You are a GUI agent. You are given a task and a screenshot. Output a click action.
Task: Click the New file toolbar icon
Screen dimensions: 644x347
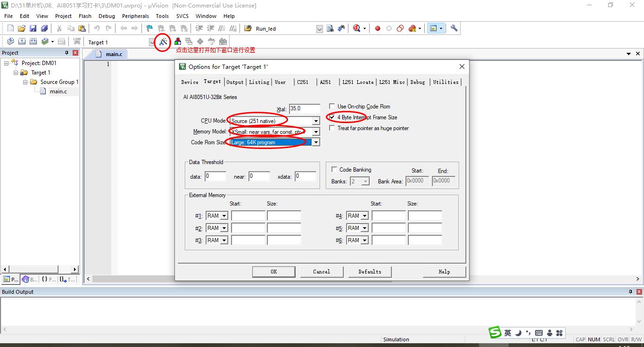[10, 28]
